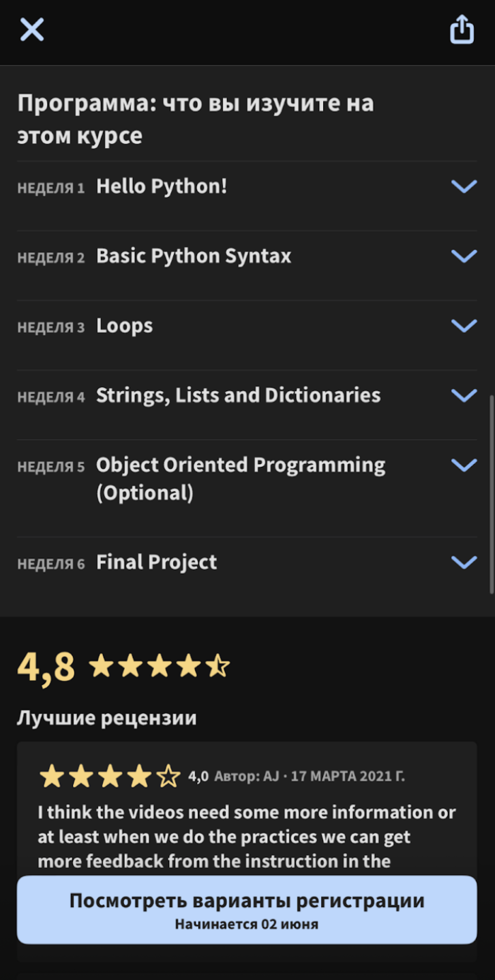The image size is (495, 980).
Task: Open the Strings, Lists and Dictionaries section
Action: pos(464,395)
